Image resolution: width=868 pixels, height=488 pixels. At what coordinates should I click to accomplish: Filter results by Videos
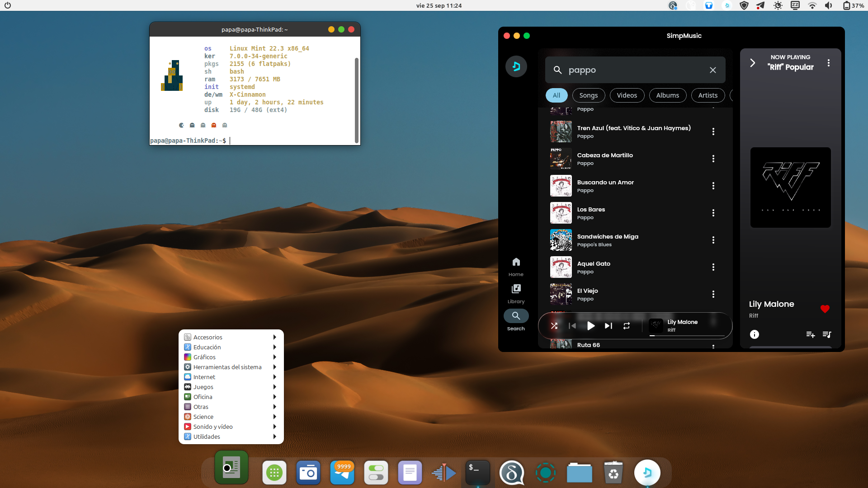pyautogui.click(x=627, y=95)
